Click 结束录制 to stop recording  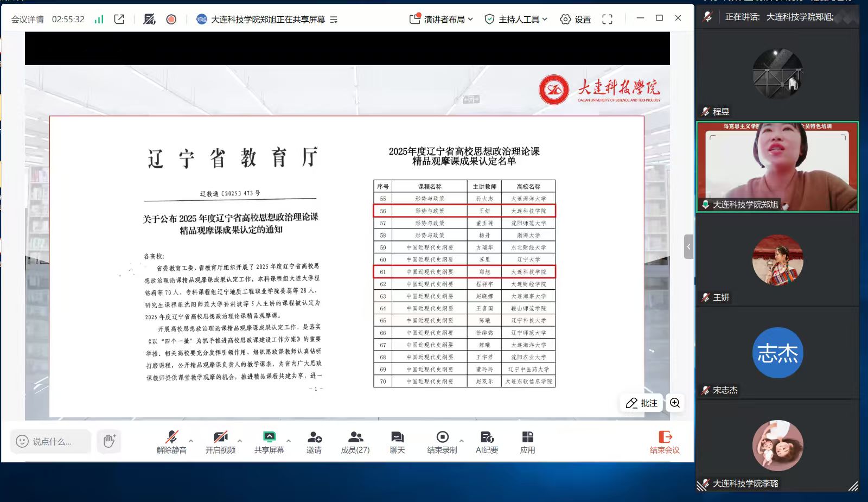pyautogui.click(x=442, y=442)
